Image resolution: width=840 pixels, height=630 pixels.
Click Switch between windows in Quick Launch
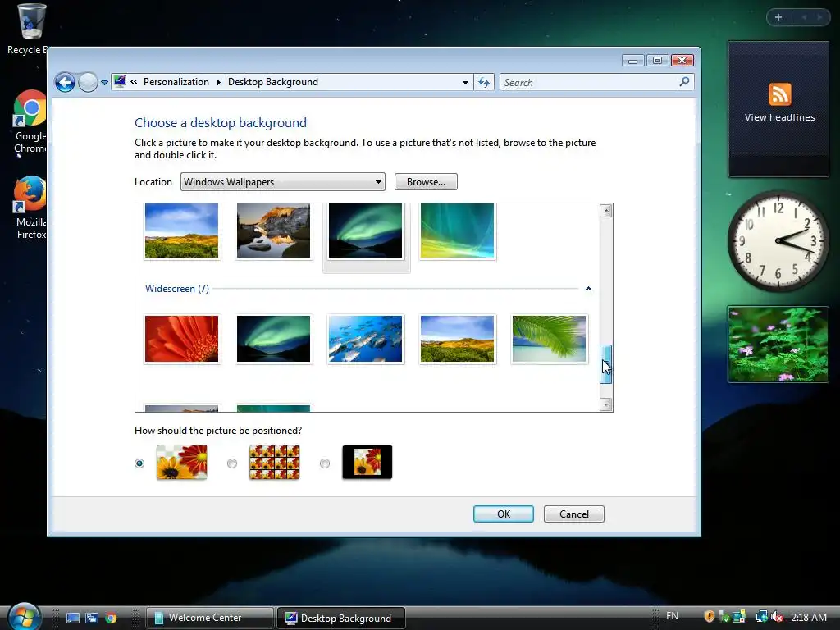click(x=92, y=619)
